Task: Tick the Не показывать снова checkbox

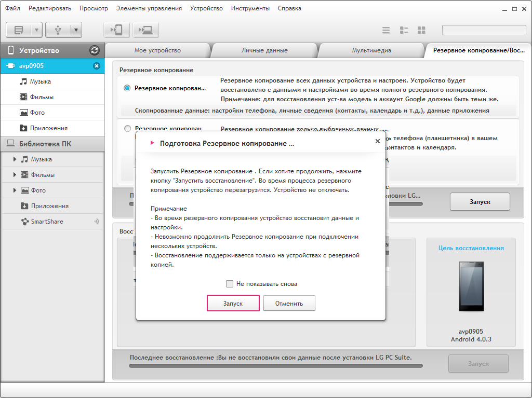Action: pos(230,284)
